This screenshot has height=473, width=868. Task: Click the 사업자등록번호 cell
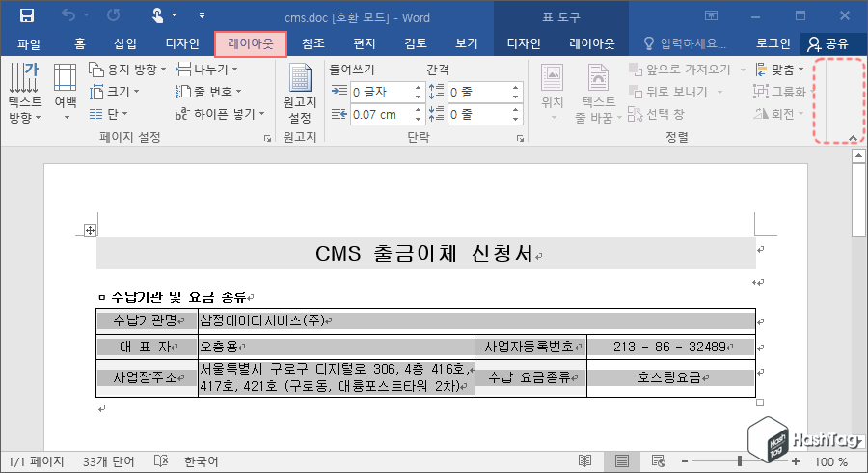(529, 347)
